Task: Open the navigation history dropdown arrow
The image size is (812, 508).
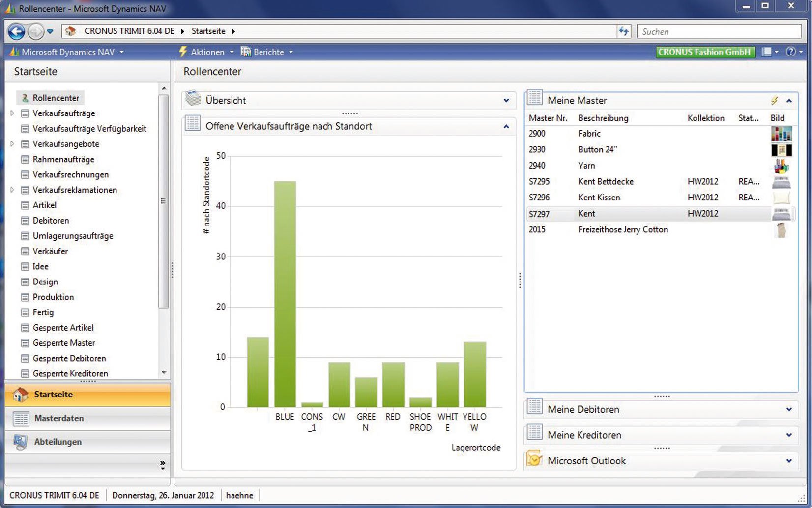Action: [50, 32]
